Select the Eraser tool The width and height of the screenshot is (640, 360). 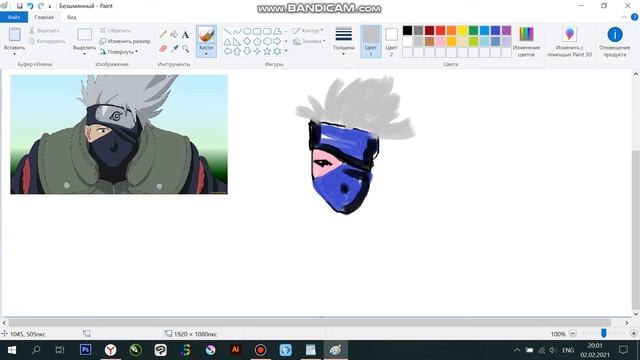click(163, 49)
